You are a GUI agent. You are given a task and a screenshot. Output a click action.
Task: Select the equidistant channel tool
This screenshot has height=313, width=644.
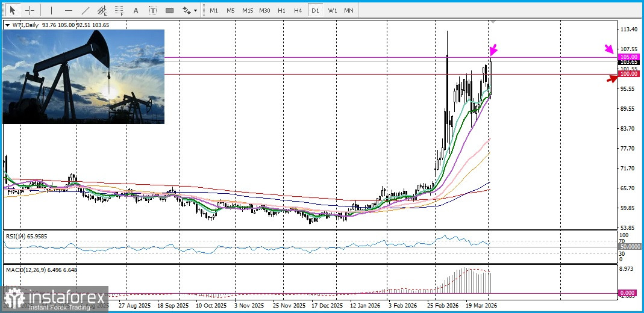102,10
